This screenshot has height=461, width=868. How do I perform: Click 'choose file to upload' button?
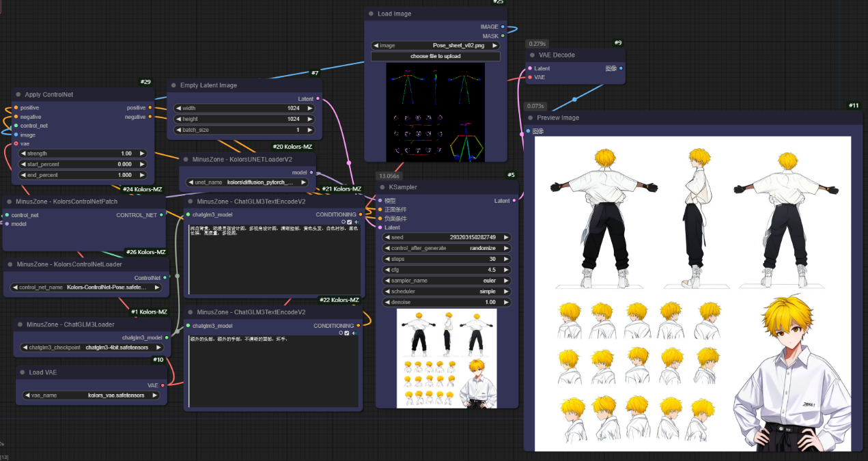coord(435,56)
